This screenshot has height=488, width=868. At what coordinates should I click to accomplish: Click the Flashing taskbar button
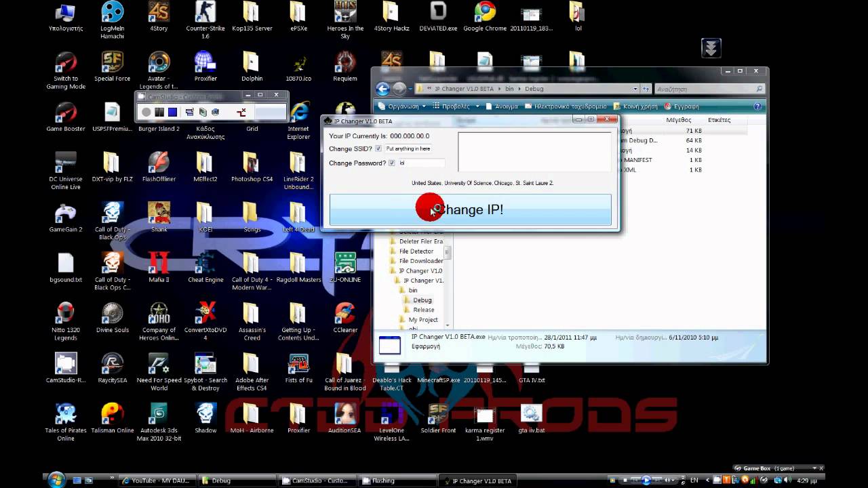(x=397, y=481)
